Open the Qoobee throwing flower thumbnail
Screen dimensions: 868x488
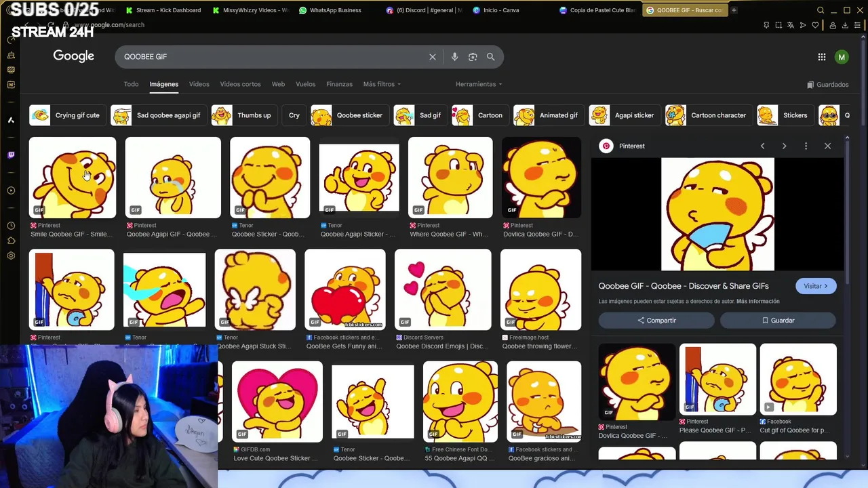coord(540,289)
